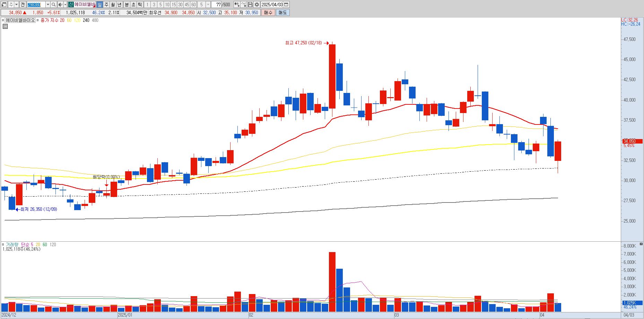Viewport: 644px width, 319px height.
Task: Click the small square marker before 거래량
Action: 3,244
